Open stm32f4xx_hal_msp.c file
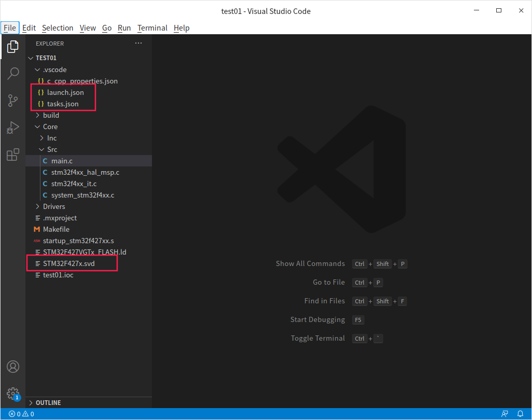The height and width of the screenshot is (420, 532). [89, 172]
